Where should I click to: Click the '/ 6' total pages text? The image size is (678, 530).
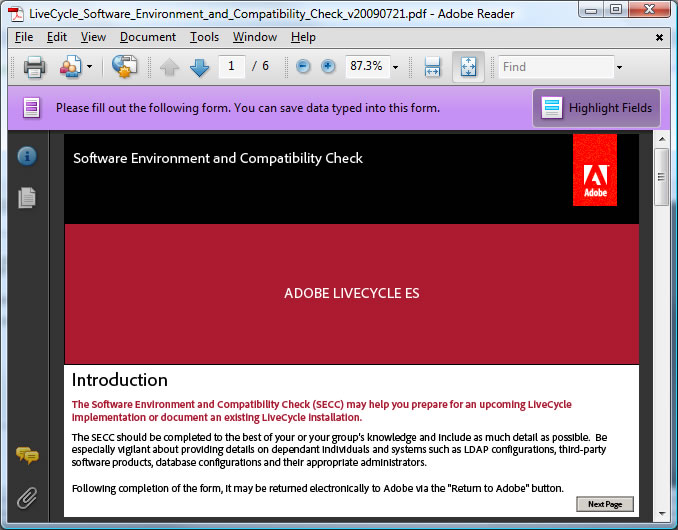[261, 66]
